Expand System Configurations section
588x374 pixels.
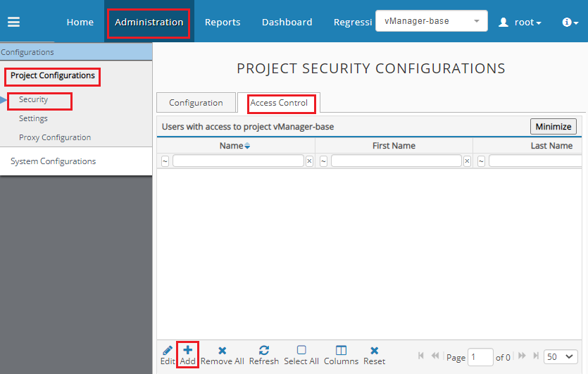coord(53,161)
